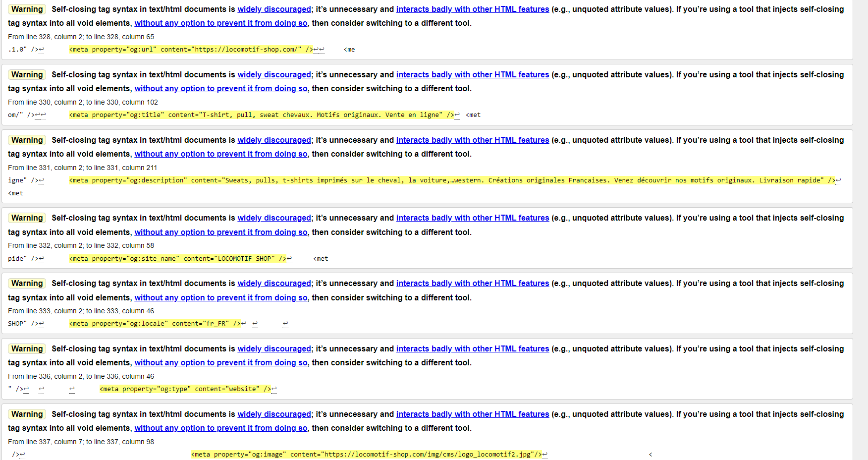Select the highlighted og:site_name meta tag code

177,259
